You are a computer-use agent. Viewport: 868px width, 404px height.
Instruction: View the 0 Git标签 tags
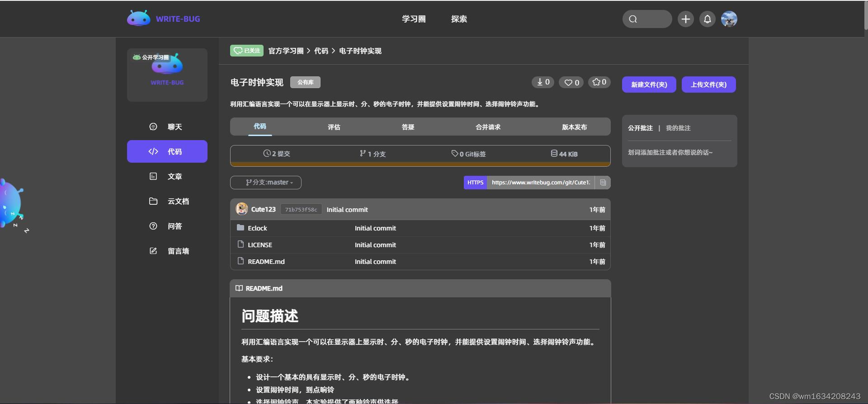[x=468, y=154]
